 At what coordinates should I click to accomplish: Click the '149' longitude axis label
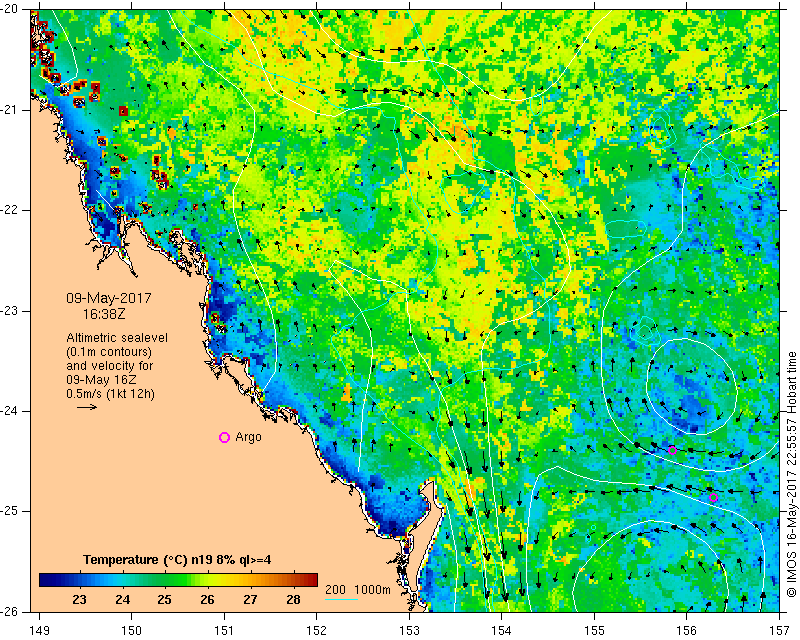[40, 631]
